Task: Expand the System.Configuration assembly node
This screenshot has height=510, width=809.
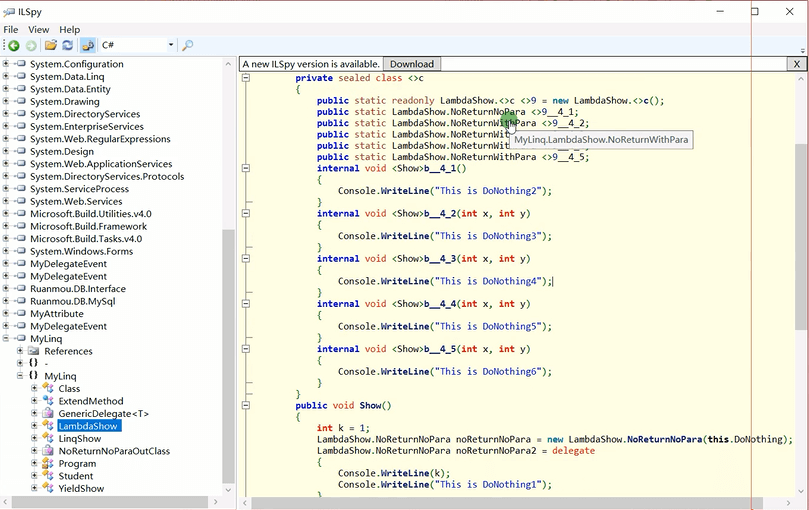Action: [6, 64]
